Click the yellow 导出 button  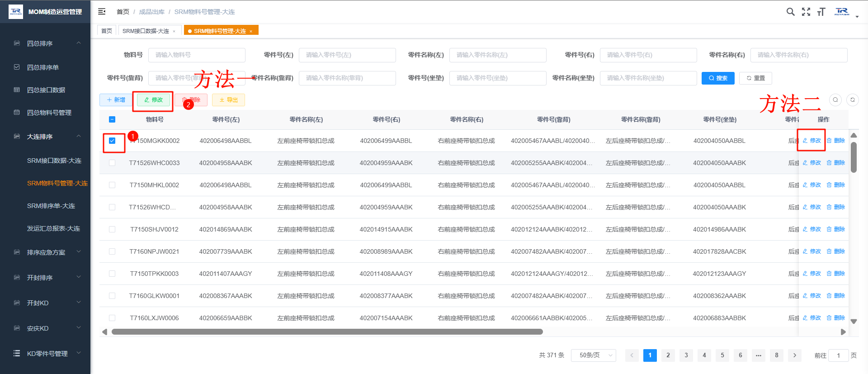coord(228,100)
